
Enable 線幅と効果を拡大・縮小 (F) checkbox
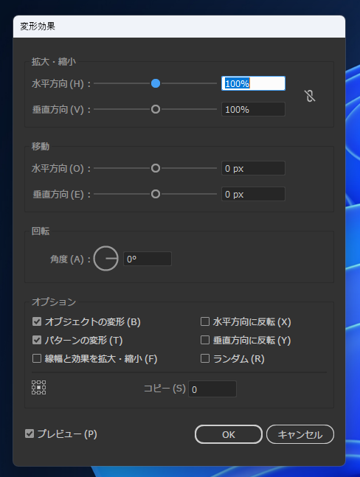[x=36, y=359]
